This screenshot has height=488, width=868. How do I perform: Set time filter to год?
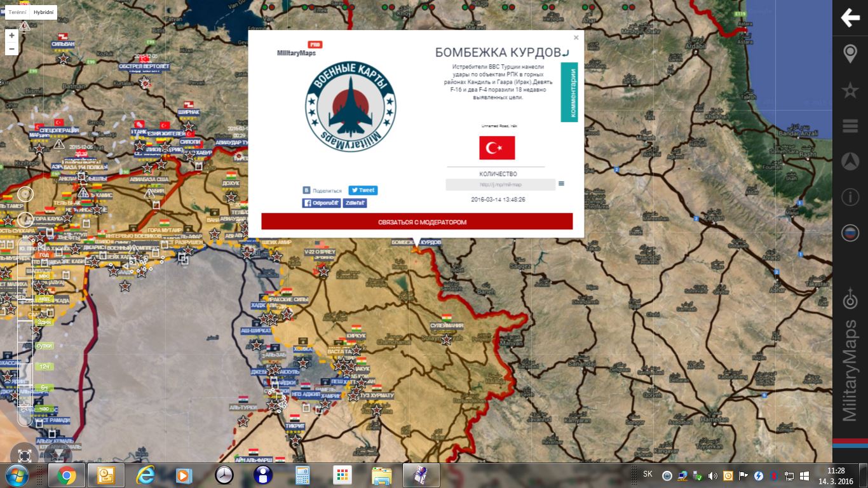[44, 255]
